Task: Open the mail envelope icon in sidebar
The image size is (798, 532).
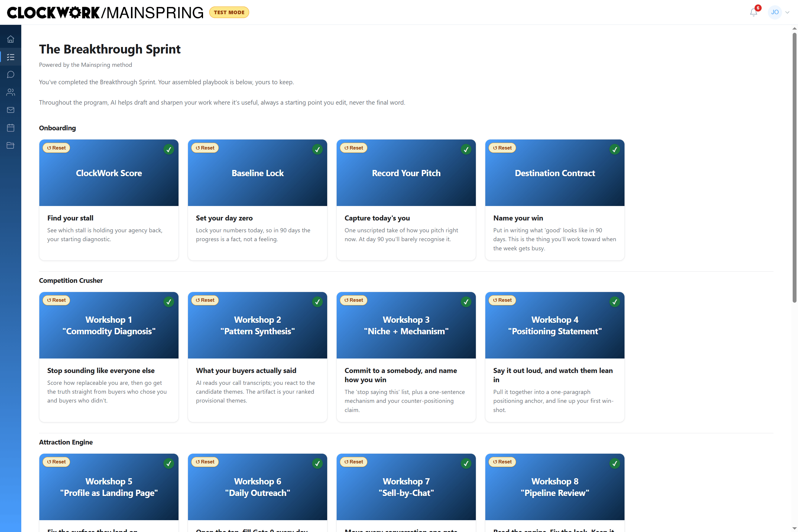Action: pos(11,110)
